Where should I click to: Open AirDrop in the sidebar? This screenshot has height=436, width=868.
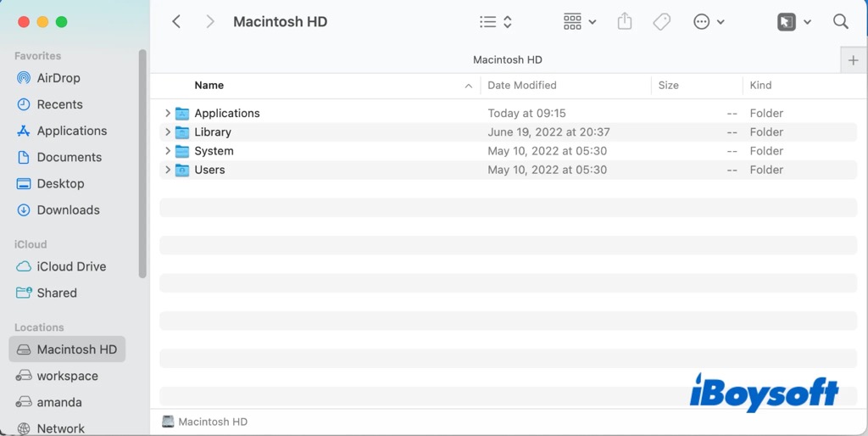[58, 78]
